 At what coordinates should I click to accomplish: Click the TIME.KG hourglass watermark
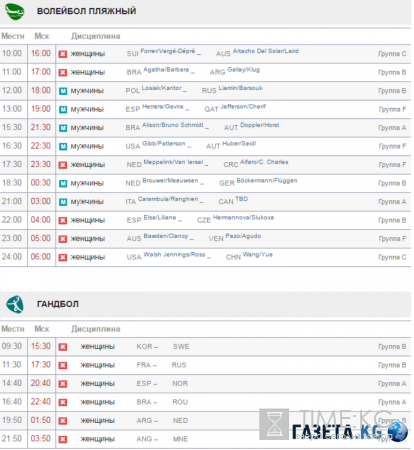(274, 424)
